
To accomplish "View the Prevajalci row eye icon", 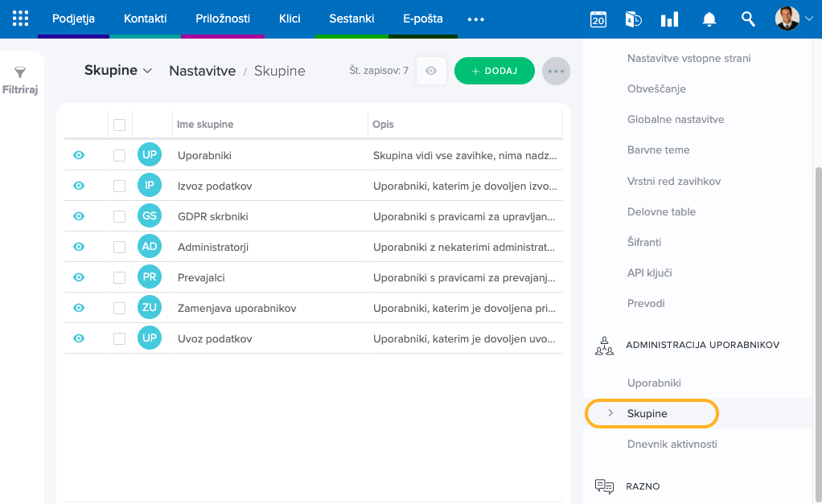I will [x=79, y=277].
